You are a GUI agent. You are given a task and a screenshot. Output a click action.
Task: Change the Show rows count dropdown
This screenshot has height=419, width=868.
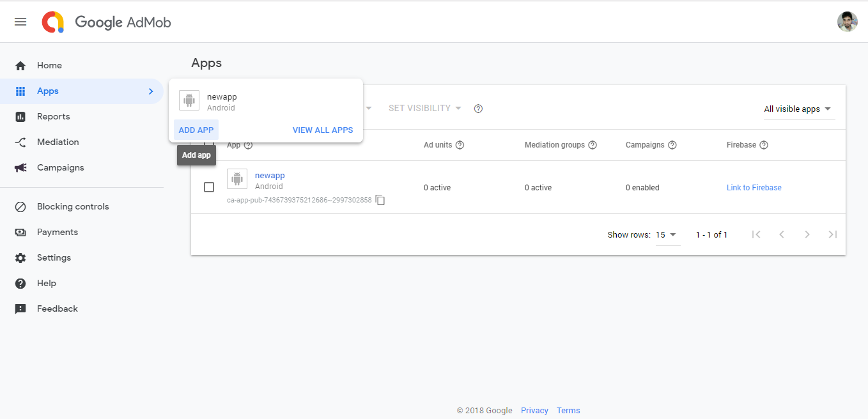pyautogui.click(x=667, y=235)
